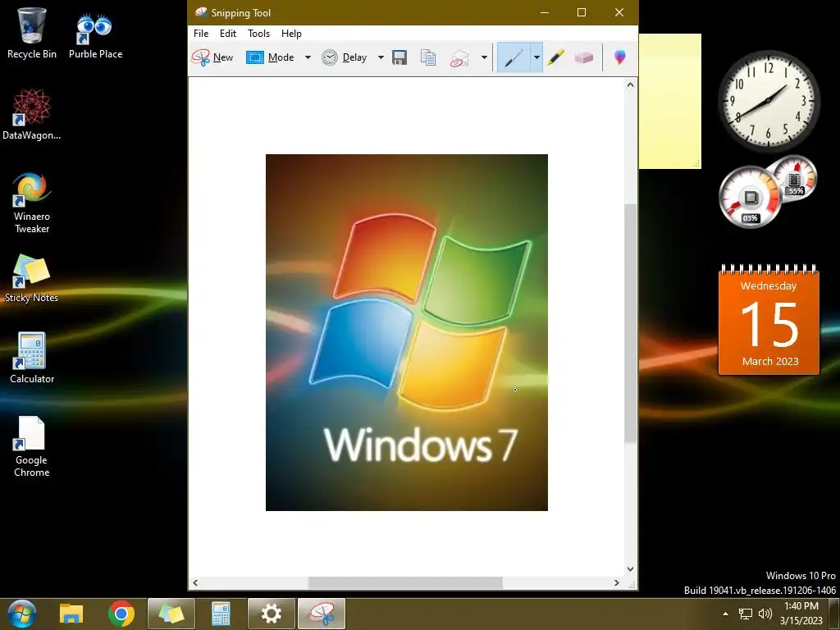
Task: Switch to Sticky Notes in the taskbar
Action: tap(171, 614)
